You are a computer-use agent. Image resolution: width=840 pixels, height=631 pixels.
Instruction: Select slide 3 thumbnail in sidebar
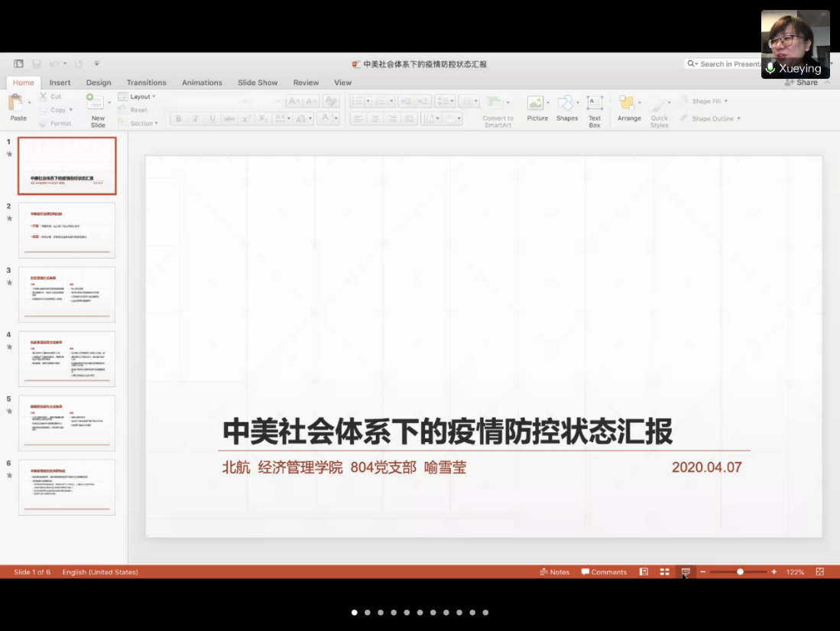click(x=66, y=294)
